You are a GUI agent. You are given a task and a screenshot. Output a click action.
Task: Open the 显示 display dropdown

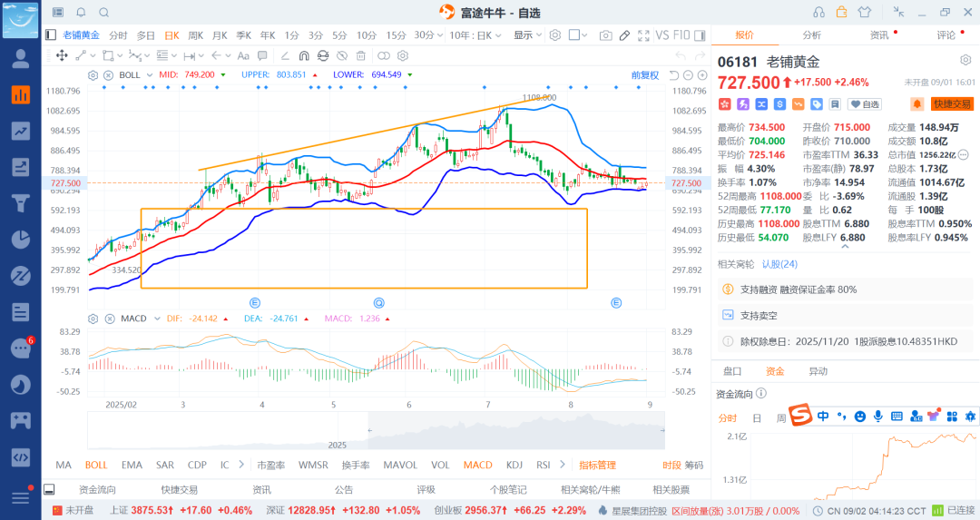(527, 35)
